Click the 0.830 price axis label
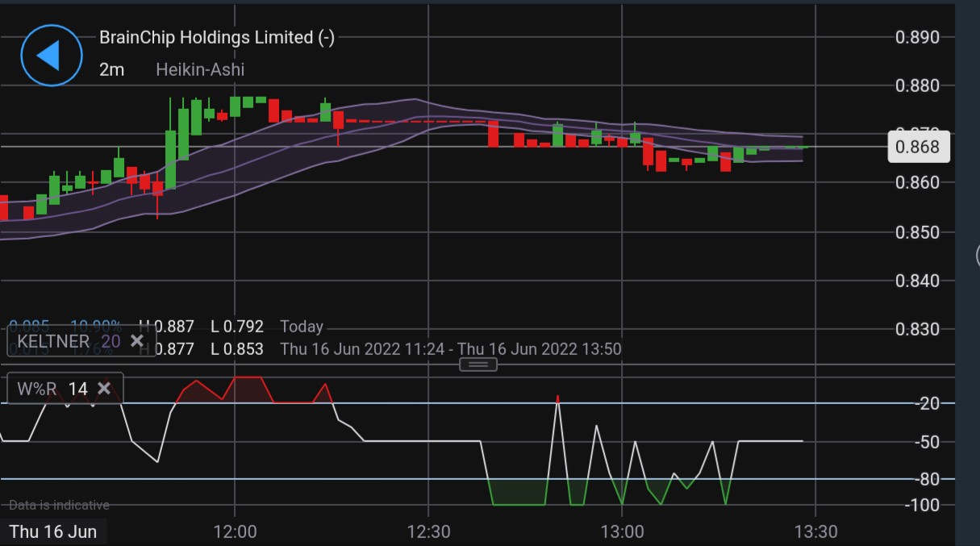Viewport: 980px width, 546px height. tap(918, 329)
